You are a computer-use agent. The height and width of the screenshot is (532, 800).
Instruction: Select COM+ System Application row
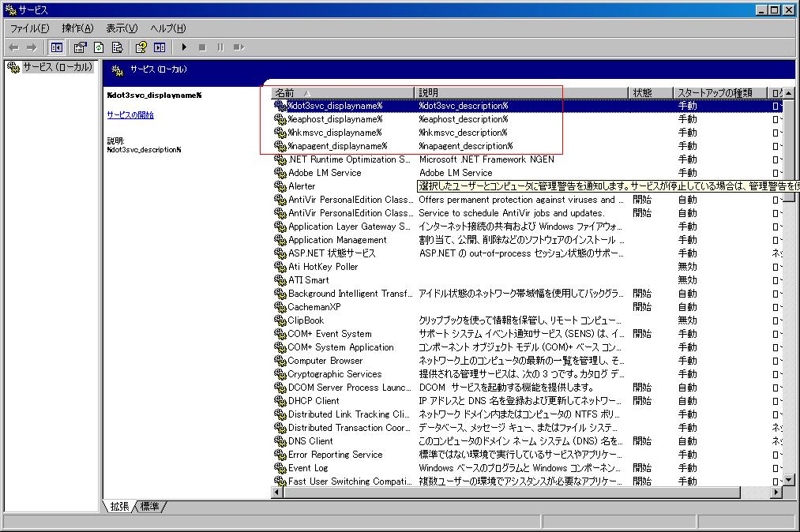tap(527, 347)
